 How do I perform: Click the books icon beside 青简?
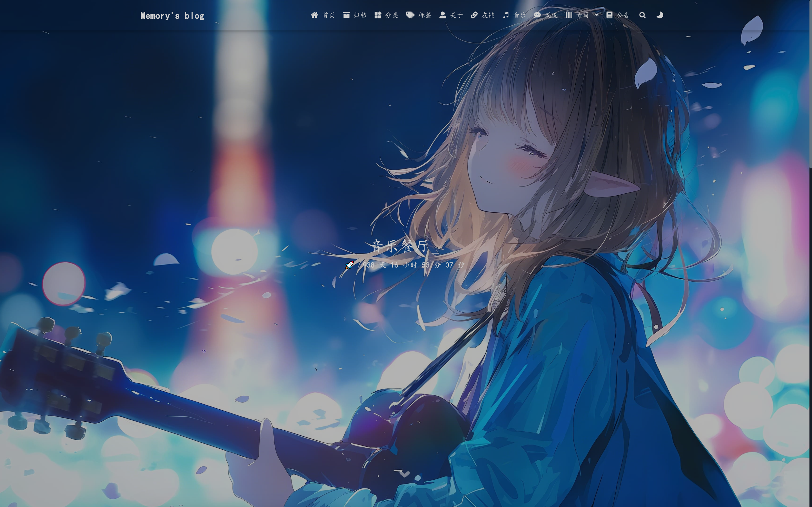(x=569, y=15)
